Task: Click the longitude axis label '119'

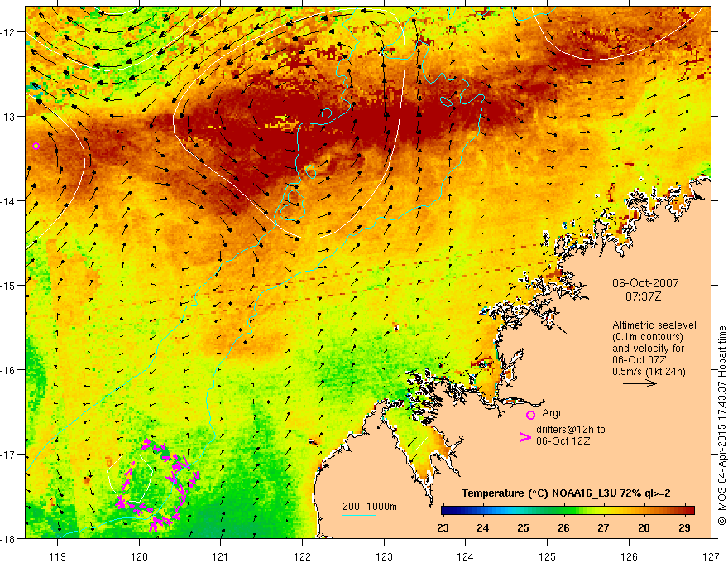Action: pyautogui.click(x=58, y=556)
